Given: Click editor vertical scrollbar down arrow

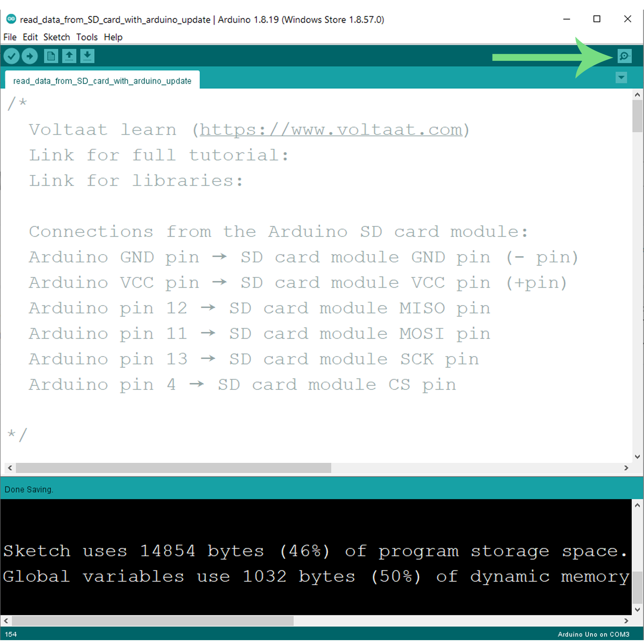Looking at the screenshot, I should (x=637, y=457).
